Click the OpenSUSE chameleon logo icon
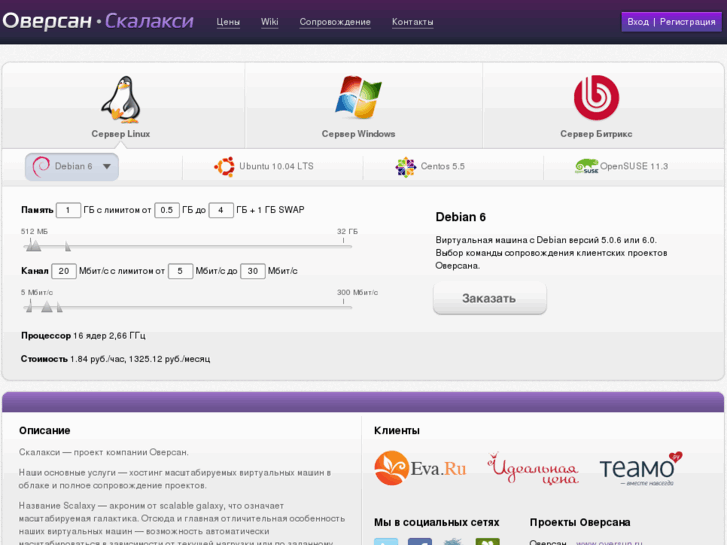 (587, 166)
